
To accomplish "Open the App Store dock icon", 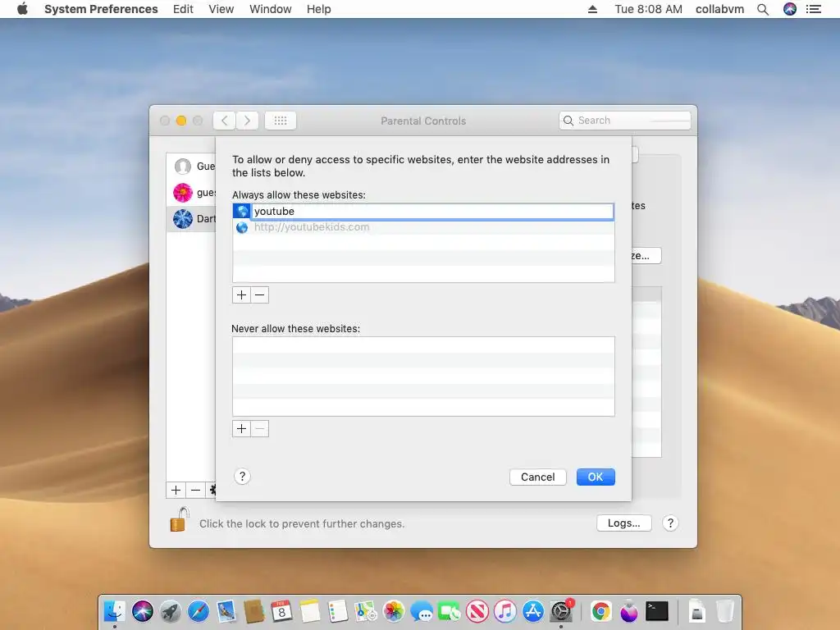I will pos(533,611).
